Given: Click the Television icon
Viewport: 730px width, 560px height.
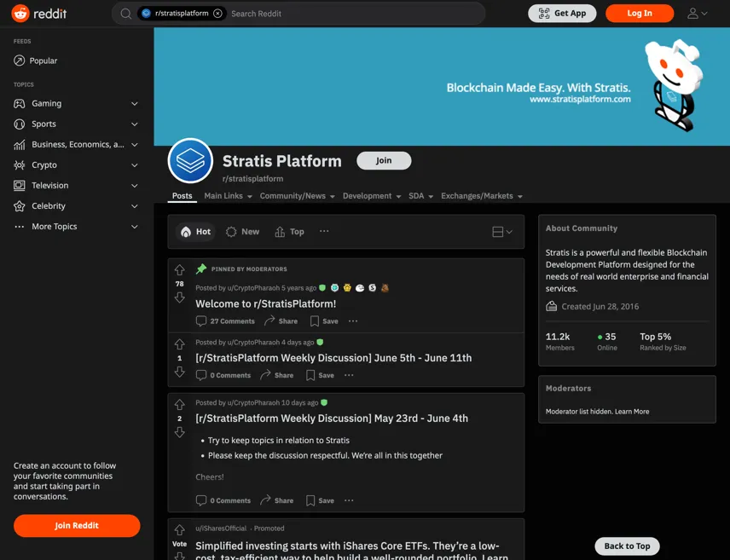Looking at the screenshot, I should click(x=19, y=185).
